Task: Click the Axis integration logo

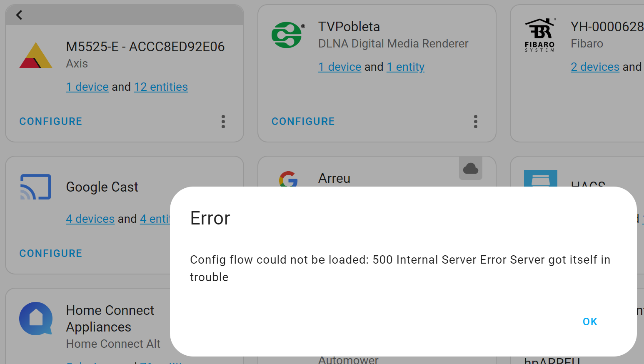Action: click(x=36, y=55)
